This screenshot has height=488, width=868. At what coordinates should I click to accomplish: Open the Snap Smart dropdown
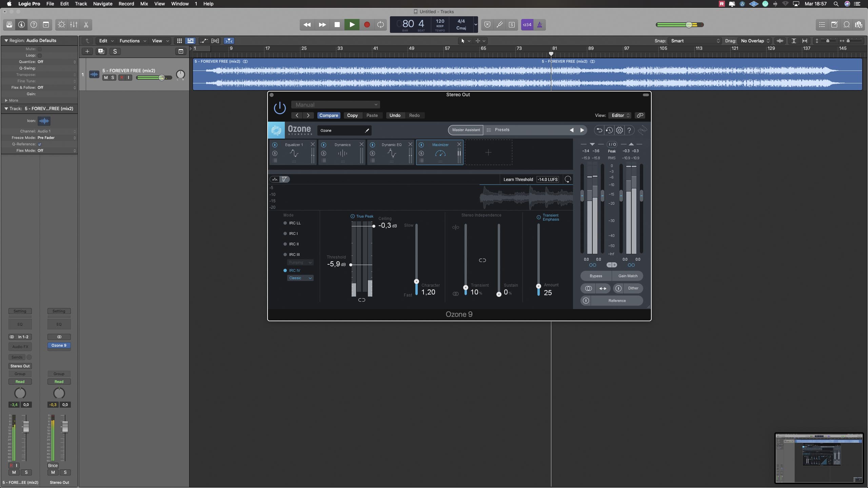(695, 41)
